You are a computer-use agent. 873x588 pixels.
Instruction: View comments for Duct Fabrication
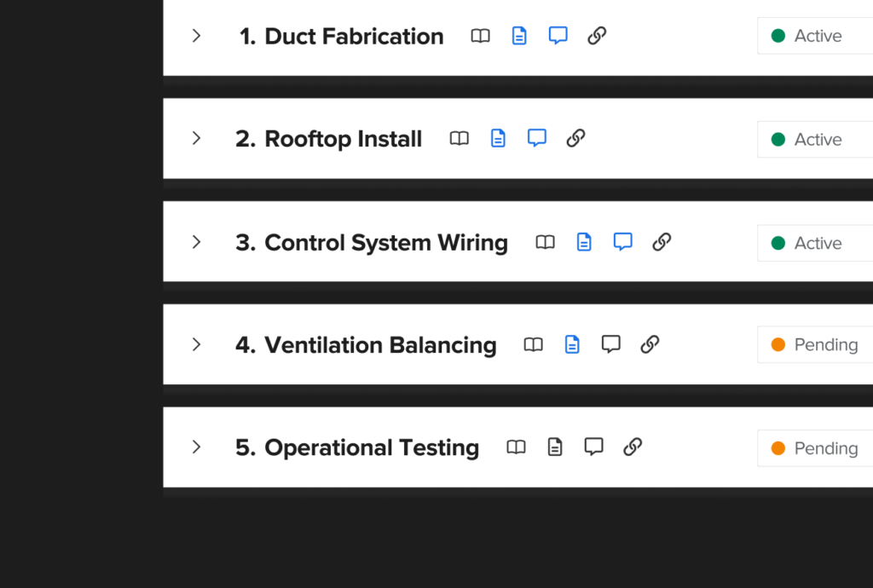tap(558, 36)
